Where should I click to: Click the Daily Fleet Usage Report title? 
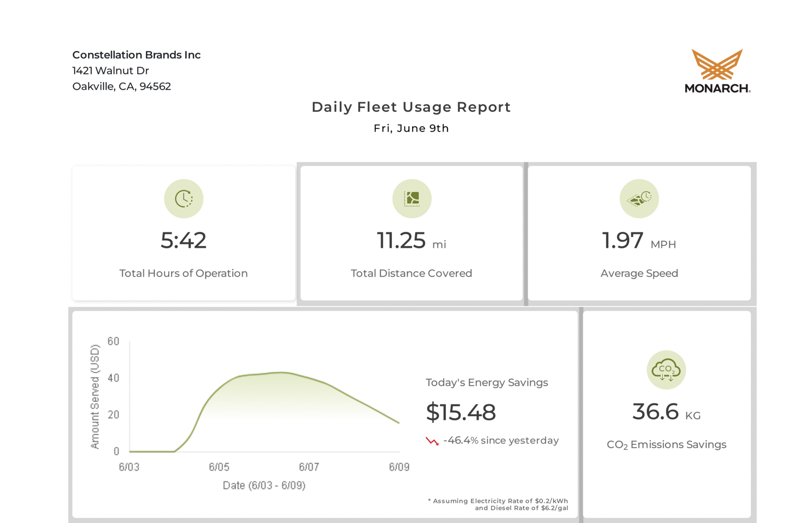point(411,107)
